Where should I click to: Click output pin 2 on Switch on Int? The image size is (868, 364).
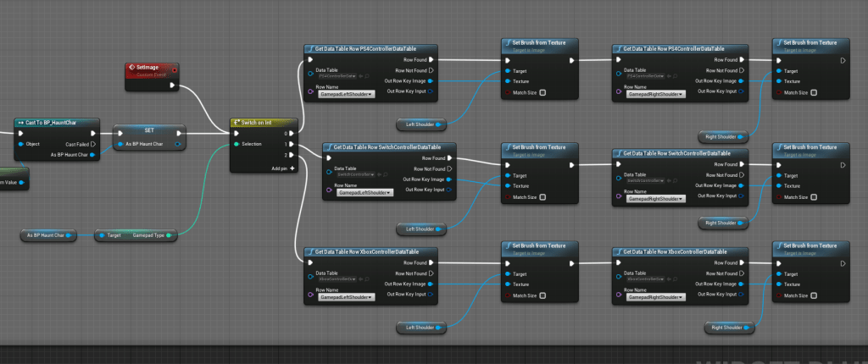click(x=292, y=155)
